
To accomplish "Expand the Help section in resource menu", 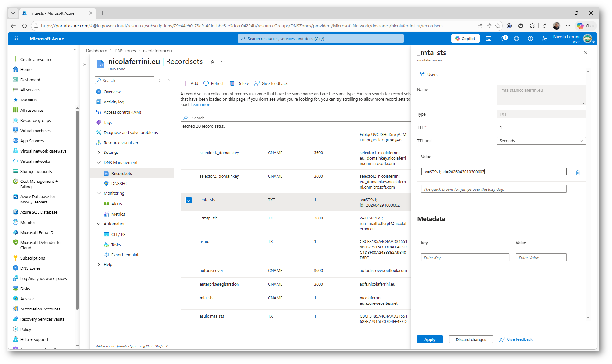I will (x=99, y=265).
